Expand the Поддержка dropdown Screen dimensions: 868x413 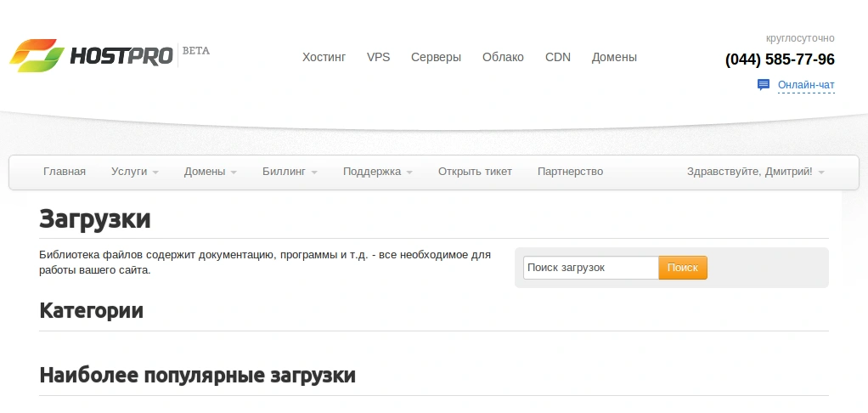click(x=378, y=172)
